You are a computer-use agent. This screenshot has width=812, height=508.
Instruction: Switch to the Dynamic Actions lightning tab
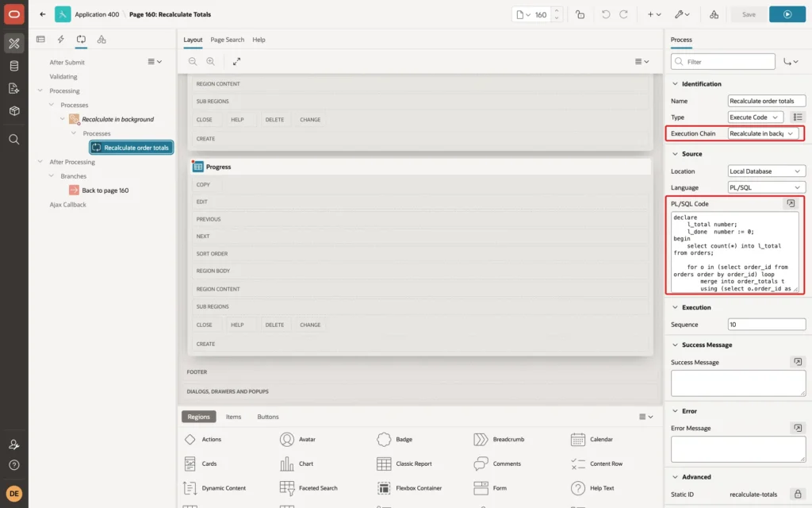(x=60, y=40)
